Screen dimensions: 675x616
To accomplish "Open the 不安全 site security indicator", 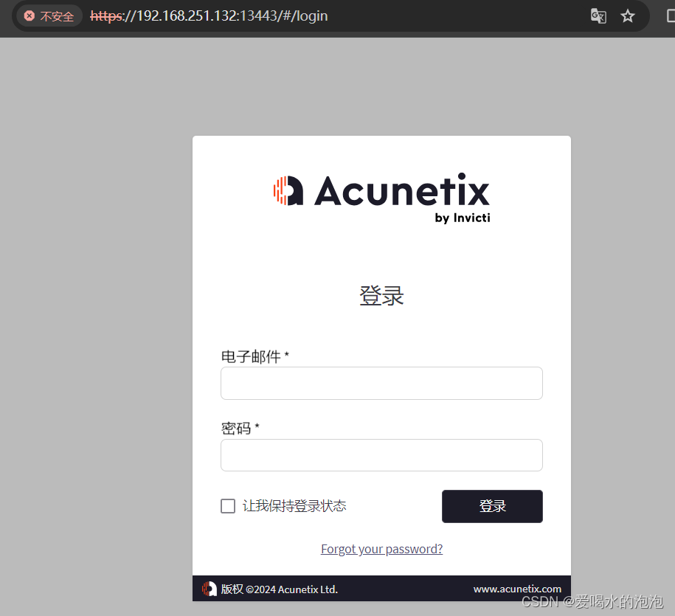I will tap(49, 16).
